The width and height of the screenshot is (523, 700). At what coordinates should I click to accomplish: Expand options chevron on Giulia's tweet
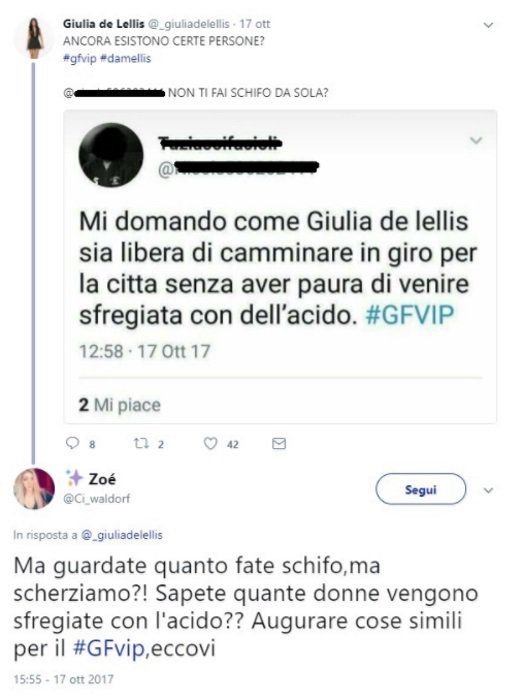point(489,25)
